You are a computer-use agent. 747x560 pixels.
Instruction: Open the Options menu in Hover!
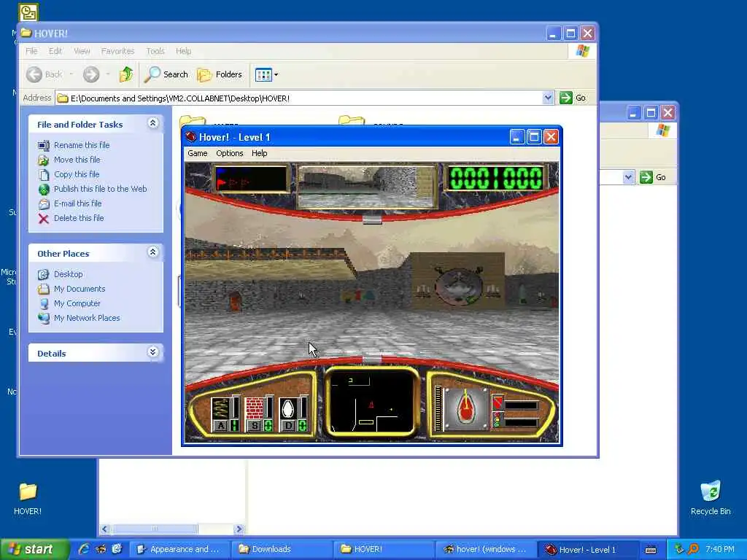pyautogui.click(x=229, y=153)
